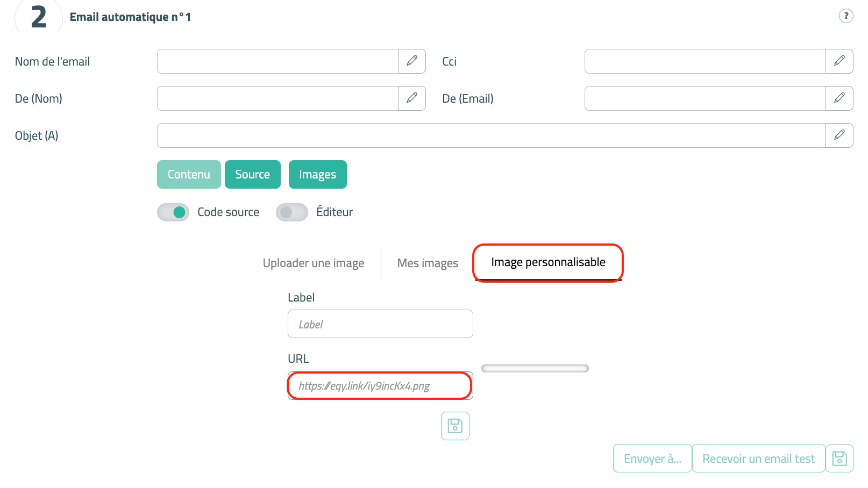Click the De (Email) pencil icon
This screenshot has height=488, width=868.
(x=839, y=98)
